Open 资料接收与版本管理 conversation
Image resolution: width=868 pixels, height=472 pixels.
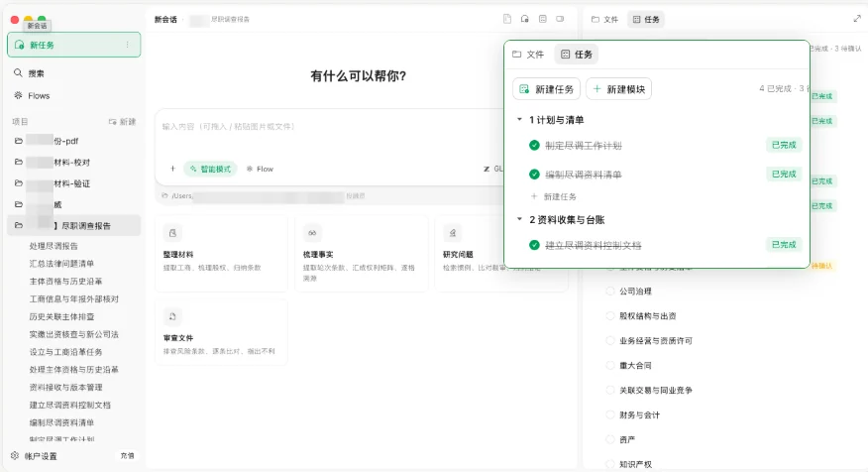(65, 387)
